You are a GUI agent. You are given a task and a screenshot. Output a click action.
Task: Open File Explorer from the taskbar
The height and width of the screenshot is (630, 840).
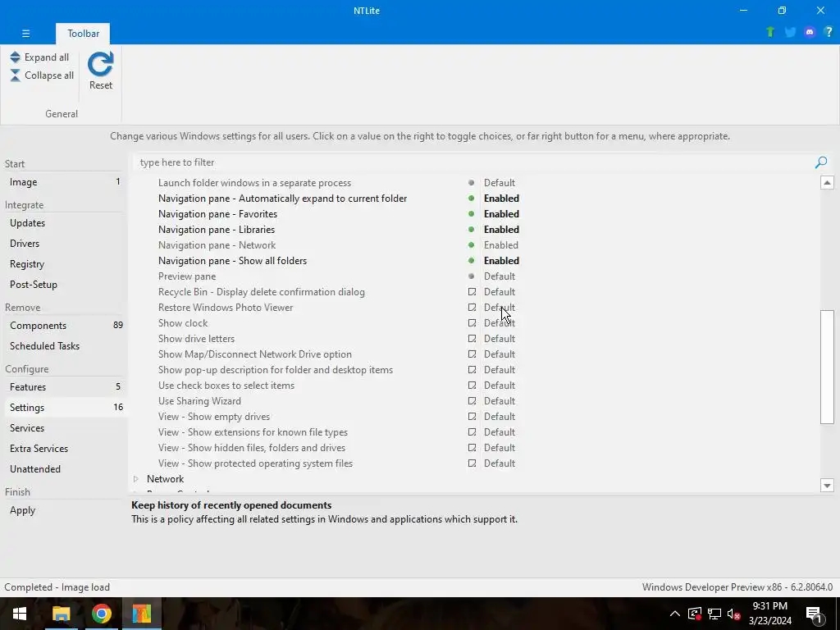[x=61, y=614]
